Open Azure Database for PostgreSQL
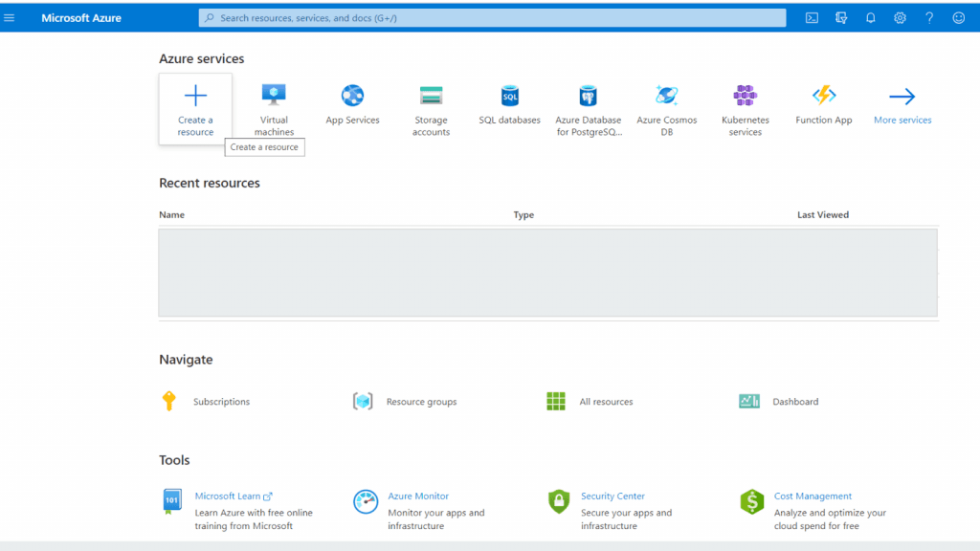 point(588,105)
